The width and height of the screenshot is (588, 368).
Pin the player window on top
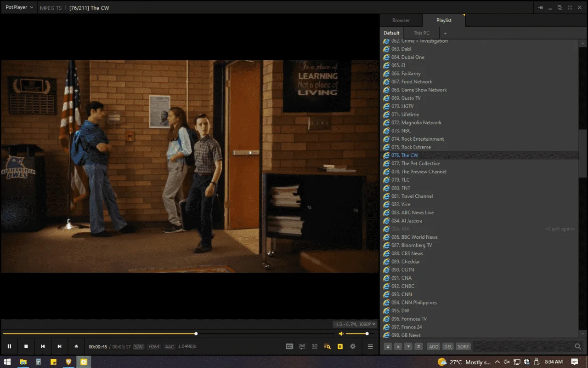[x=541, y=8]
